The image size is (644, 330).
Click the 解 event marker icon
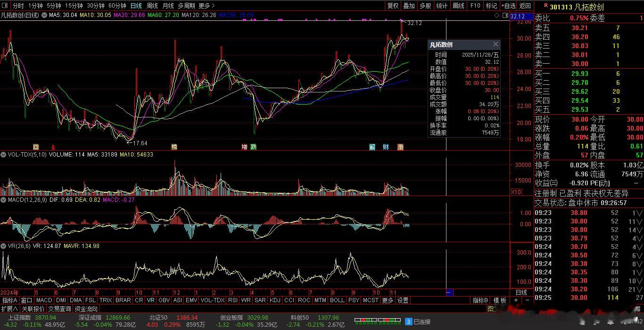point(372,147)
